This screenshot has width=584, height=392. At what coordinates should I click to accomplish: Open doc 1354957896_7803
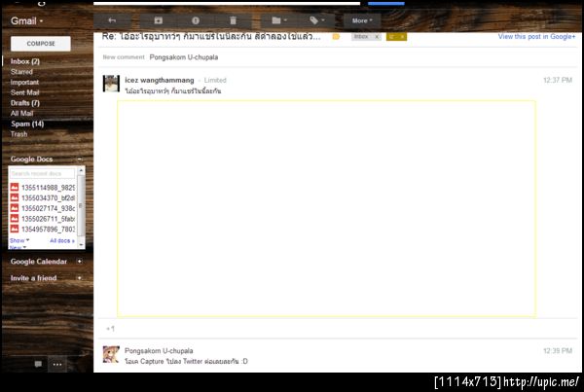coord(48,229)
